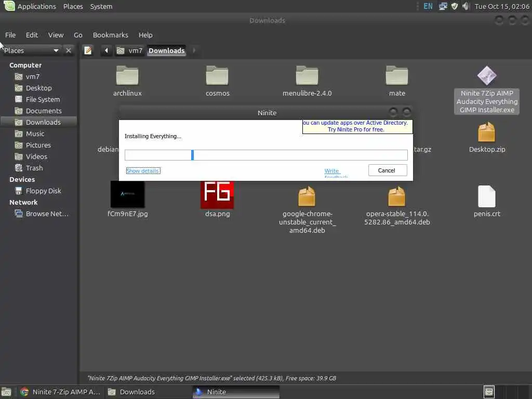
Task: Select the google-chrome-unstable deb package icon
Action: [x=307, y=196]
